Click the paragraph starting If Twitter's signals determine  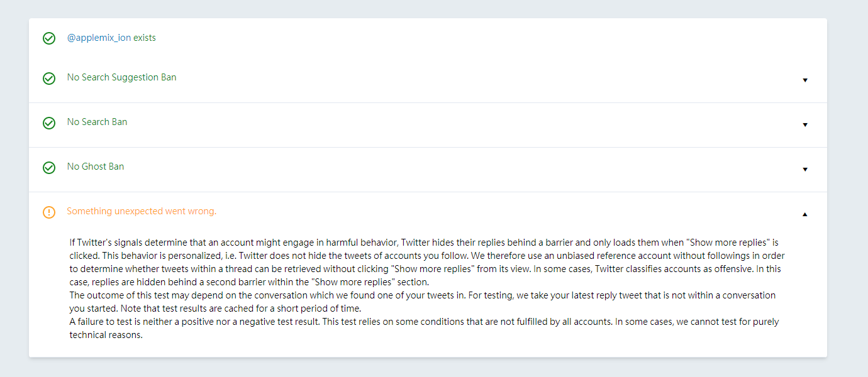click(427, 262)
